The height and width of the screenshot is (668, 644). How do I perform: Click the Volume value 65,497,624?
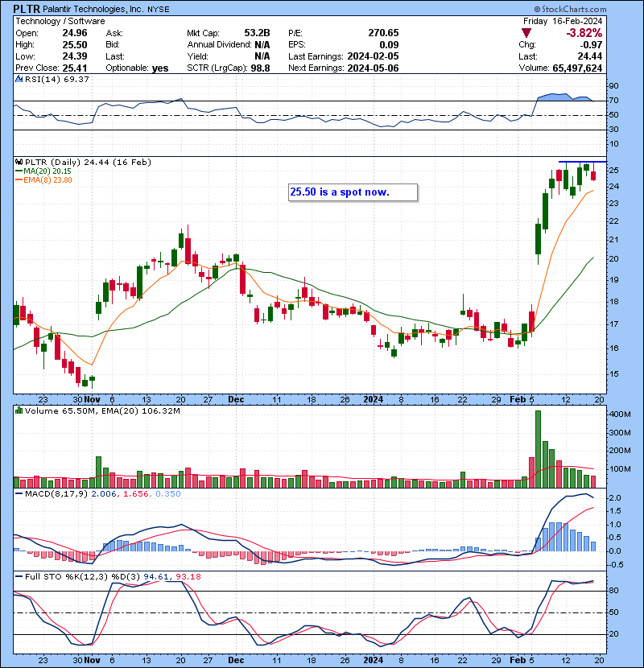point(577,68)
